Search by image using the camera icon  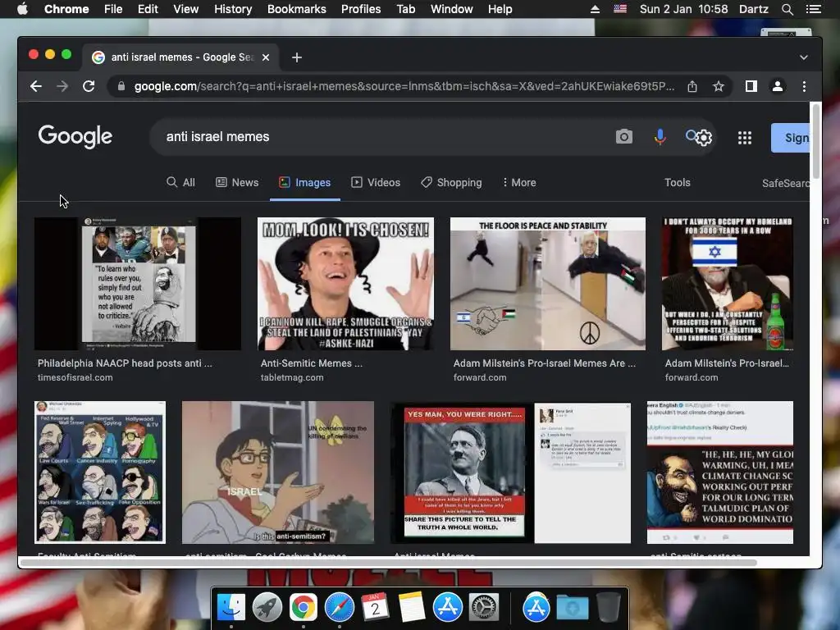click(x=623, y=137)
